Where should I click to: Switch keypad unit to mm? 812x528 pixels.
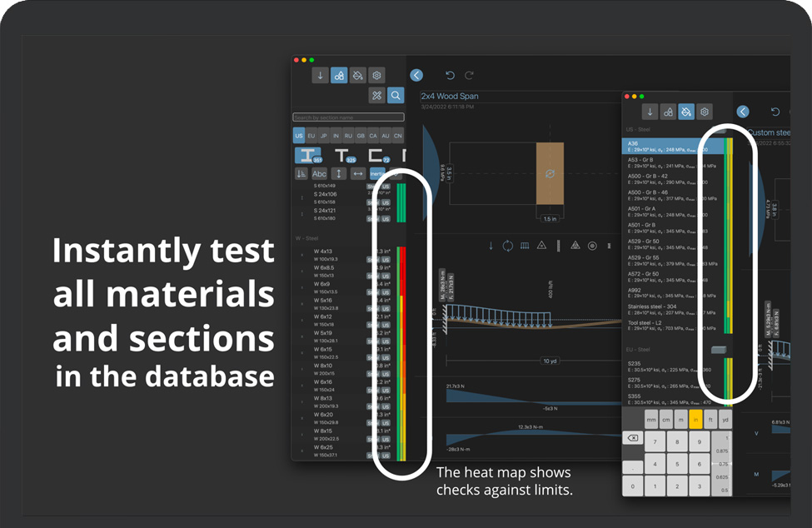(651, 420)
